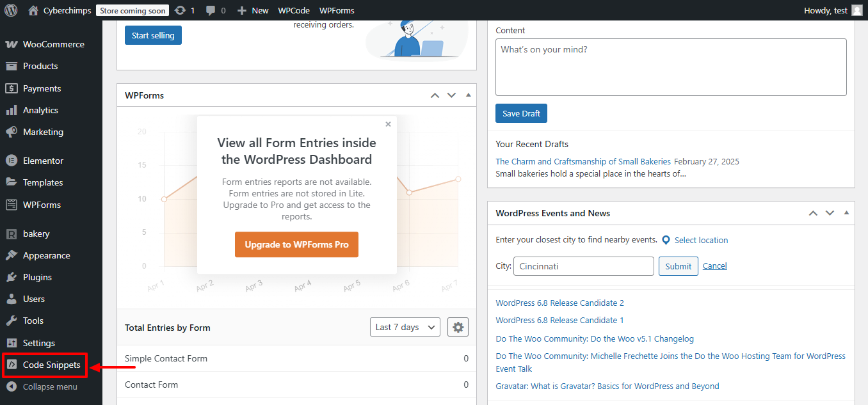
Task: Click the bakery theme icon
Action: pos(12,234)
